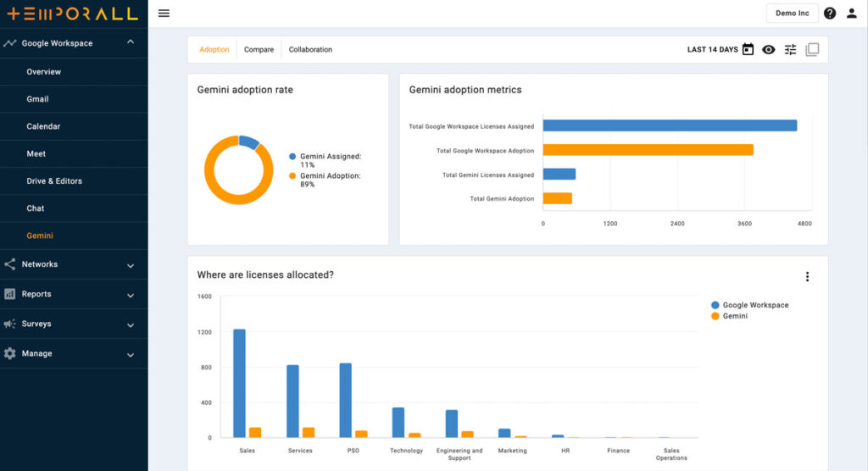Click the Demo Inc organization button

click(x=793, y=14)
